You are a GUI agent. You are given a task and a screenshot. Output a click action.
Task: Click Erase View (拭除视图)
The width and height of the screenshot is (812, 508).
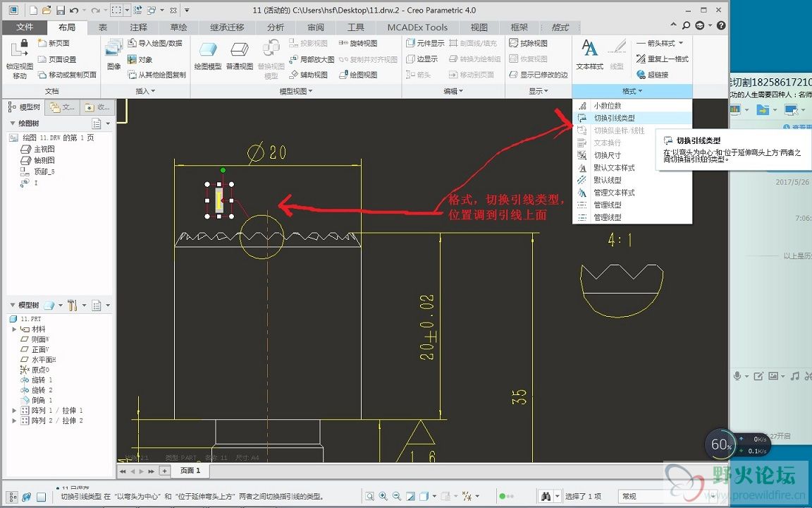(528, 43)
